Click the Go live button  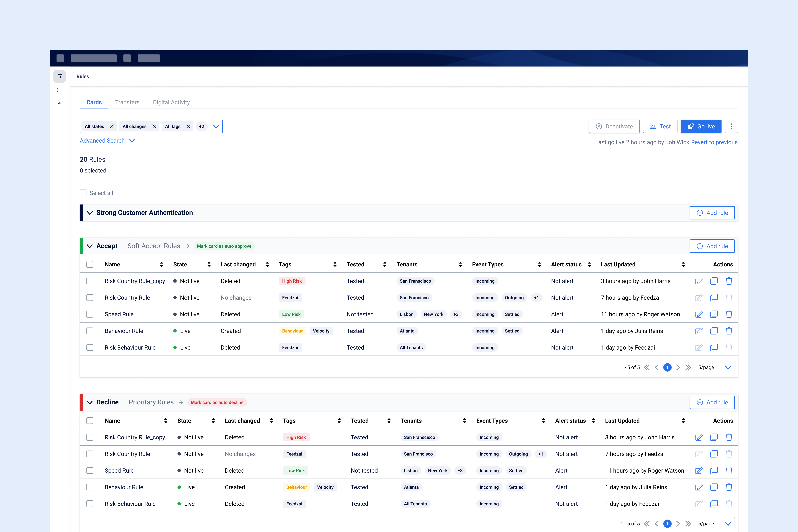coord(701,126)
